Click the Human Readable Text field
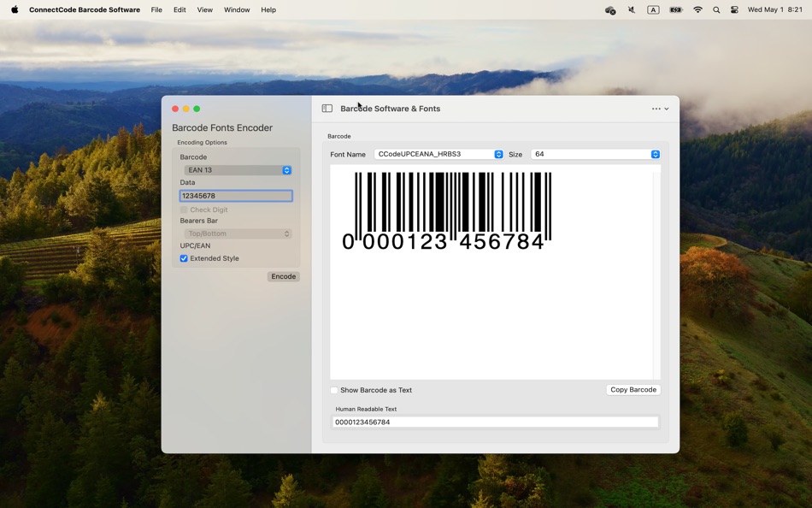 [495, 422]
